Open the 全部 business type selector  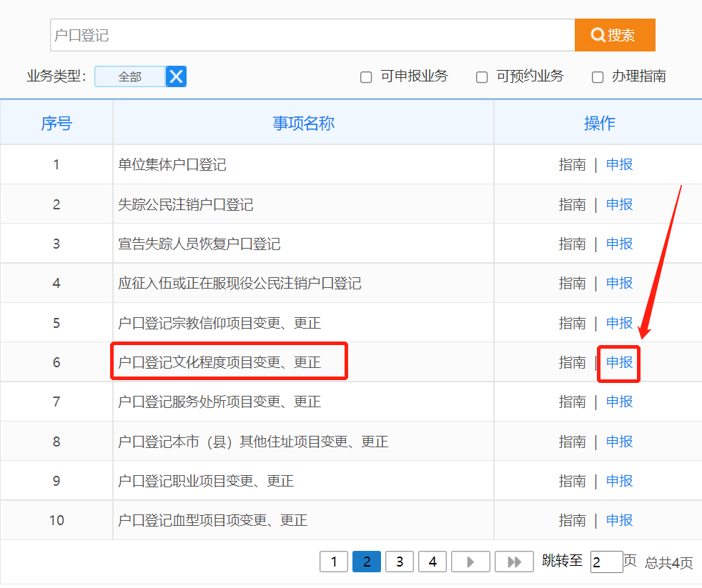(x=130, y=76)
